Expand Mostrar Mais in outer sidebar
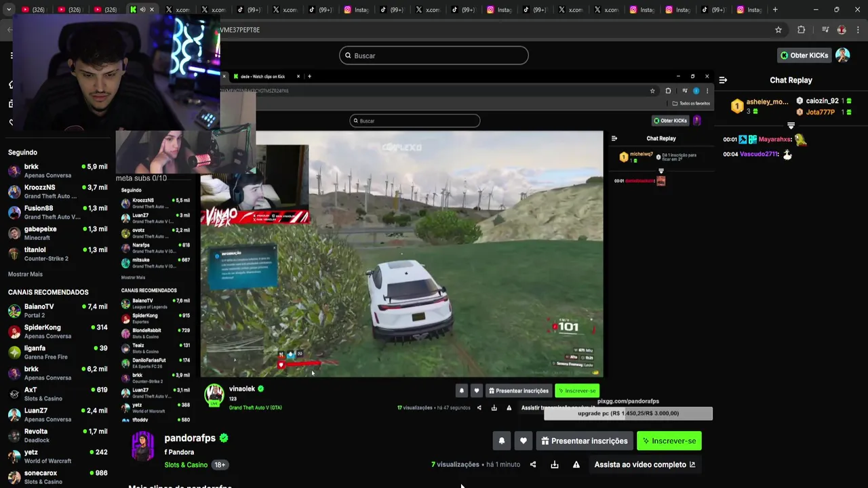This screenshot has width=868, height=488. (x=25, y=274)
